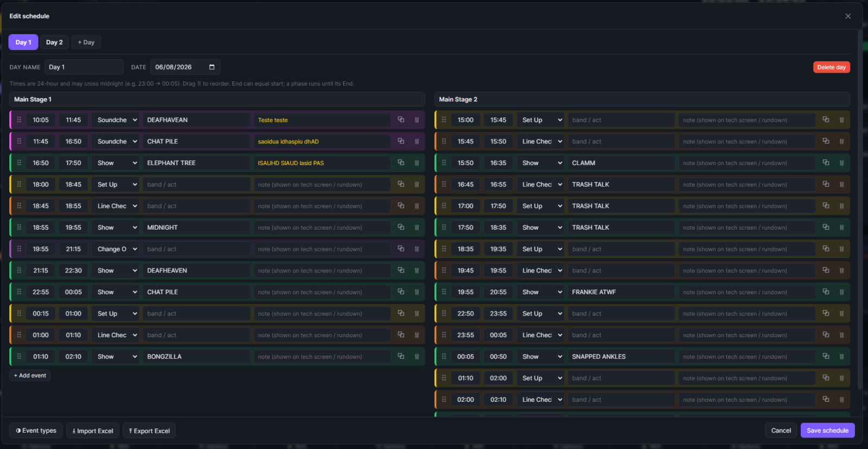
Task: Click the Delete day button
Action: [x=831, y=67]
